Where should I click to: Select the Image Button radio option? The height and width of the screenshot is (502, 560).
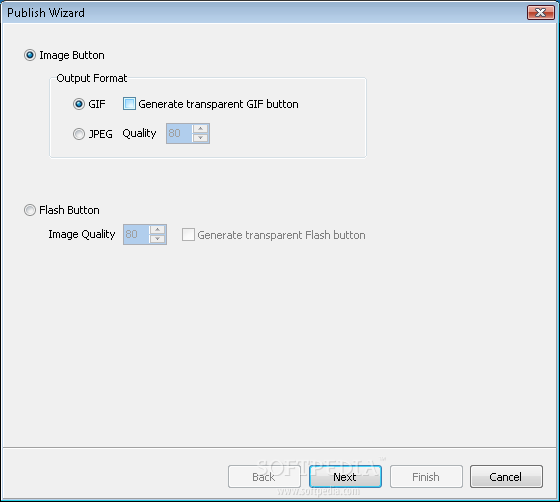(x=30, y=55)
